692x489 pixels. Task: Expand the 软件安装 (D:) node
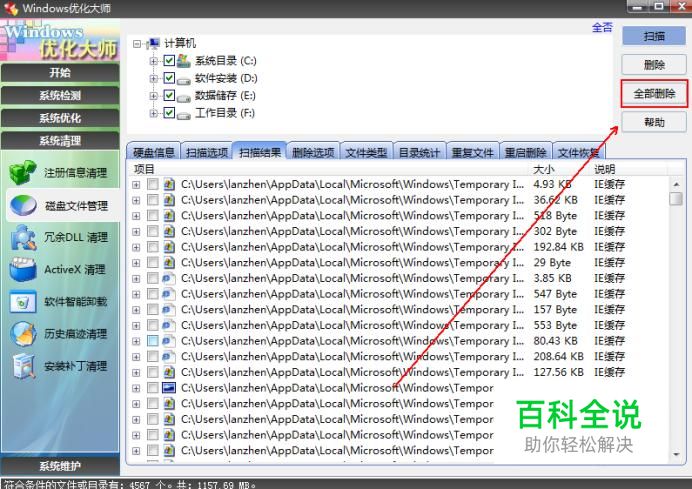coord(153,78)
